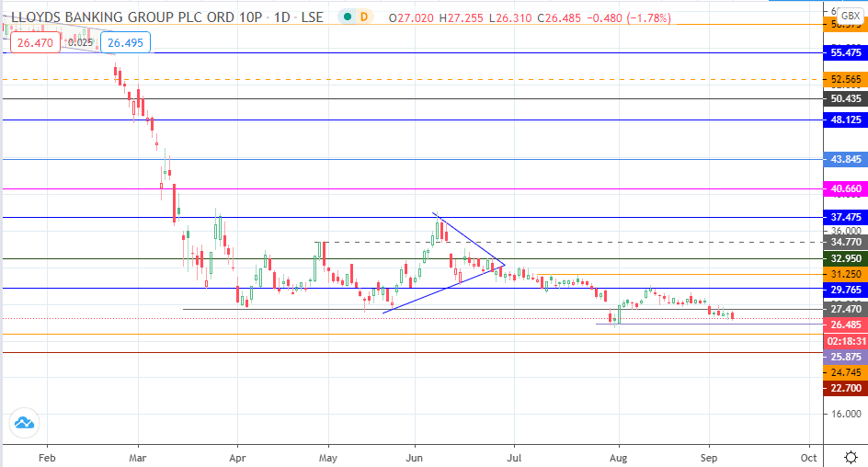Click the Sep label on time axis
The width and height of the screenshot is (868, 467).
[709, 458]
